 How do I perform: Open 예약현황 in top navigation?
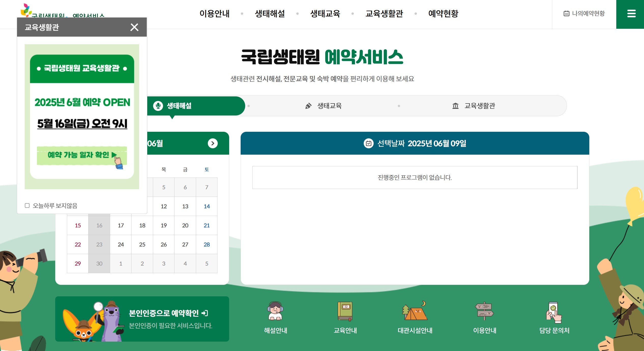443,13
